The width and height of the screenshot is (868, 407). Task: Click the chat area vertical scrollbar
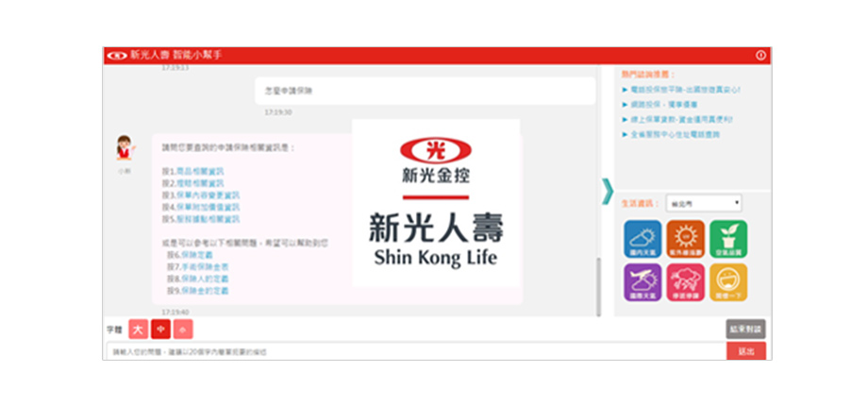(x=598, y=287)
